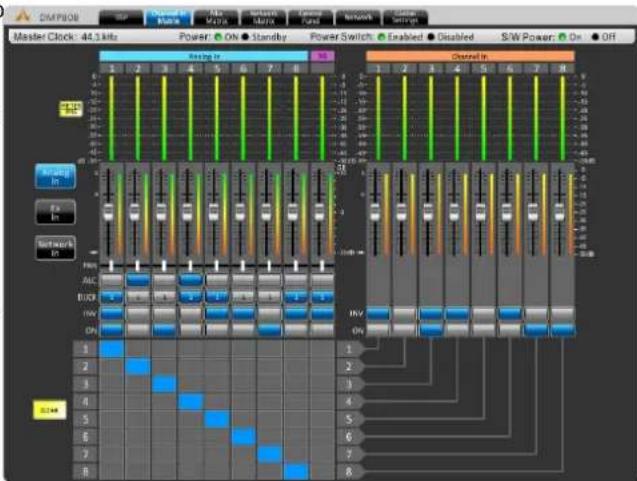
Task: Toggle ON for Channel In 8
Action: tap(563, 330)
